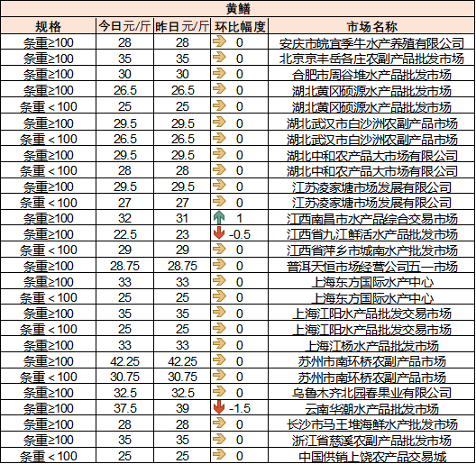The width and height of the screenshot is (476, 464).
Task: Select the 黄鳝 title header cell
Action: point(238,9)
